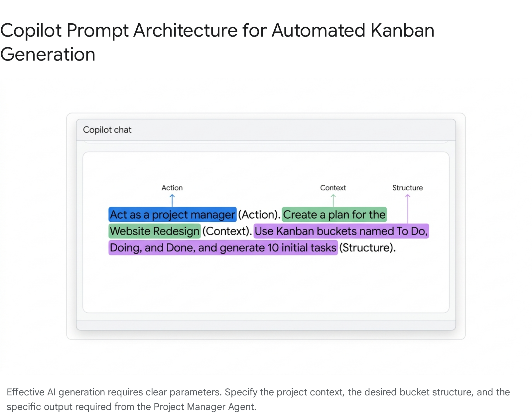This screenshot has height=418, width=532.
Task: Click the page heading "Copilot Prompt Architecture for Automated Kanban Generation"
Action: click(217, 42)
